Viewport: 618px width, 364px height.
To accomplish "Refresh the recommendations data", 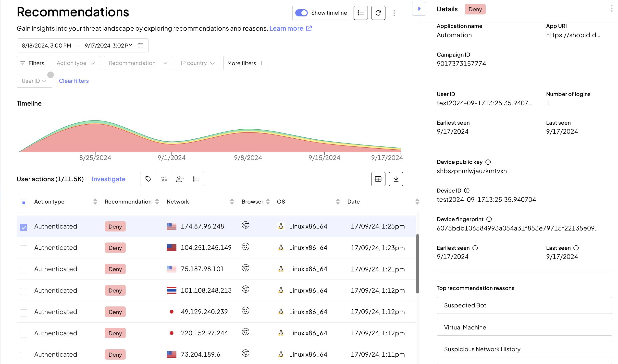I will 378,13.
